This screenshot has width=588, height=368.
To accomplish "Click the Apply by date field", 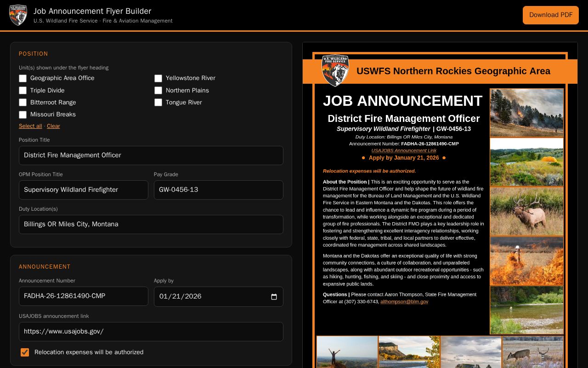I will click(x=219, y=297).
